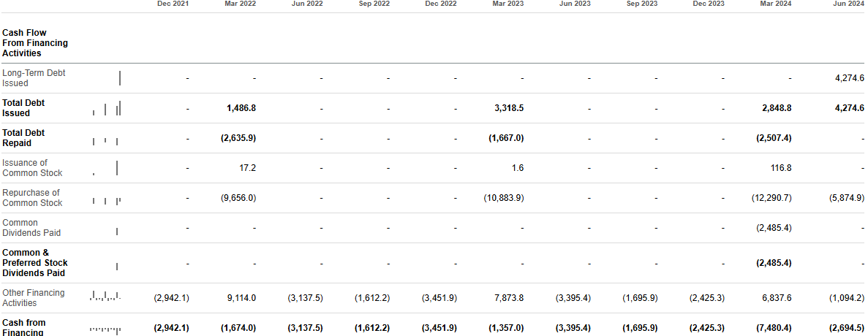Click the Mar 2022 column header
The width and height of the screenshot is (868, 336).
click(x=240, y=4)
